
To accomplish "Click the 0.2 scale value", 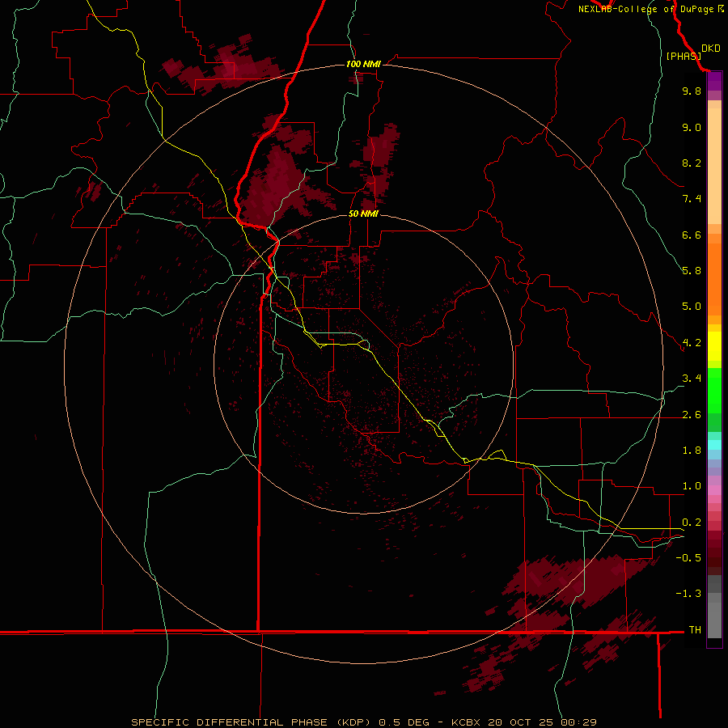I will pyautogui.click(x=692, y=523).
